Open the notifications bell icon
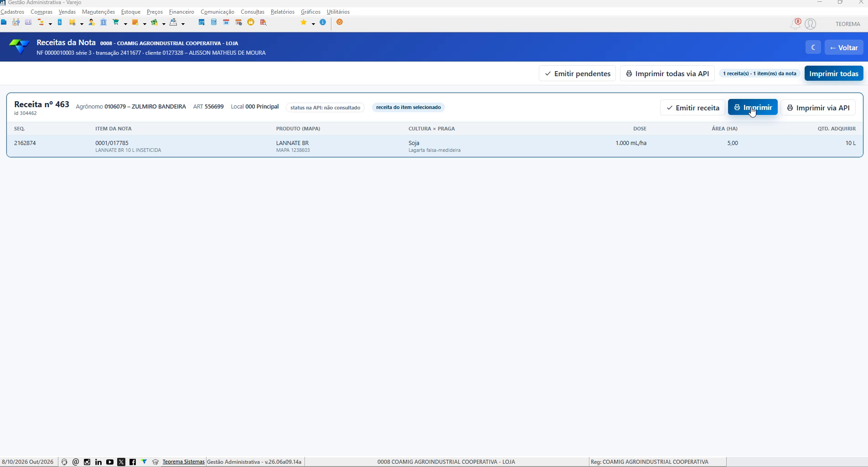Screen dimensions: 868x467 click(796, 24)
